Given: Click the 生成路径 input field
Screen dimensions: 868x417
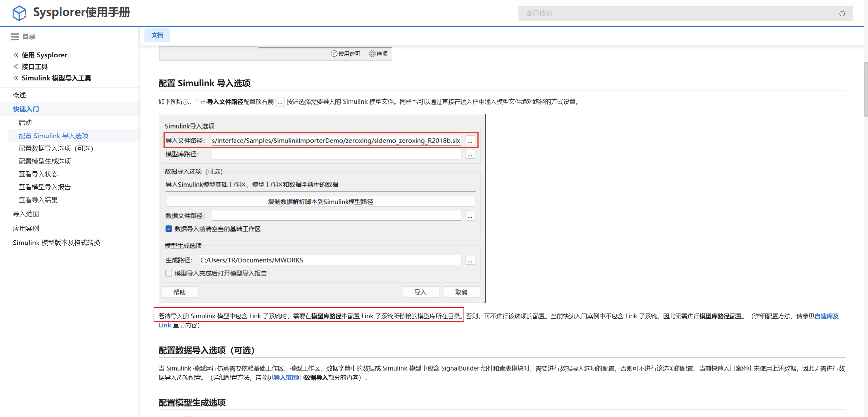Looking at the screenshot, I should (330, 260).
